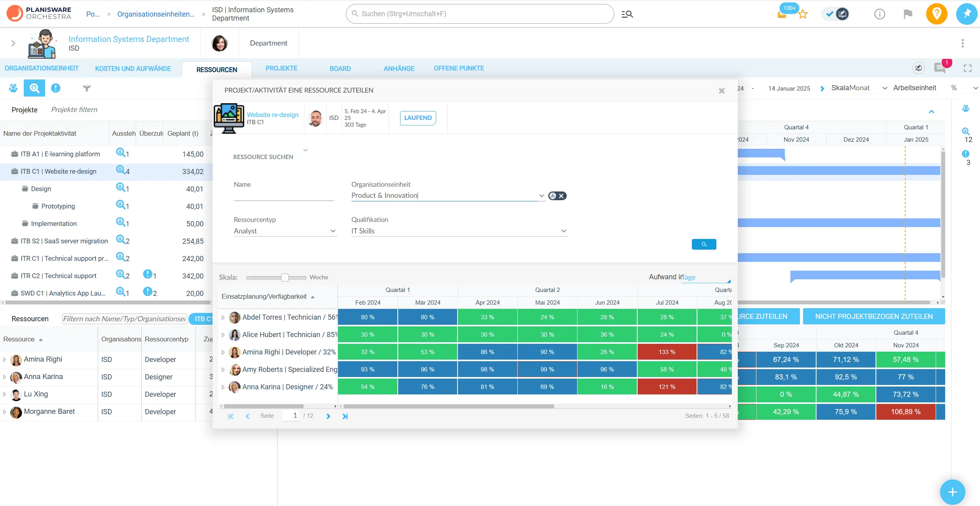Click the orange help lightbulb icon

click(936, 14)
